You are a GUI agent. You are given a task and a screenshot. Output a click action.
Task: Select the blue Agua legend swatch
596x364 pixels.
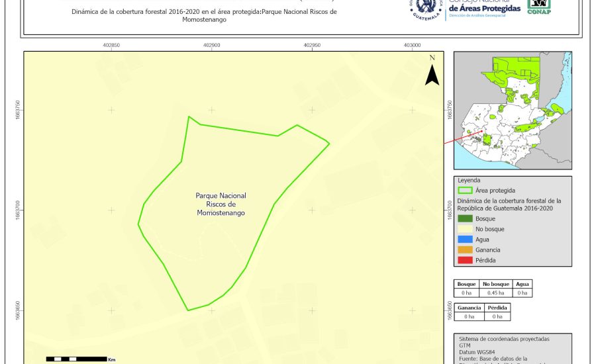pos(466,240)
